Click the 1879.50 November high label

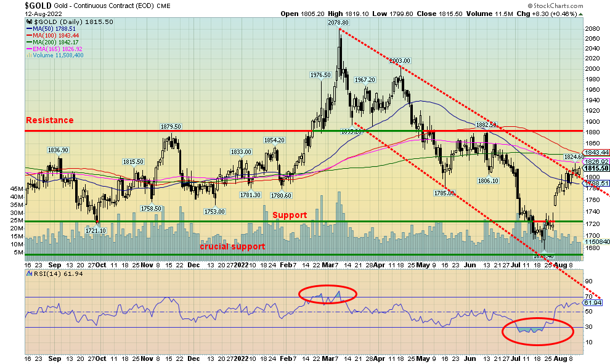(x=169, y=126)
